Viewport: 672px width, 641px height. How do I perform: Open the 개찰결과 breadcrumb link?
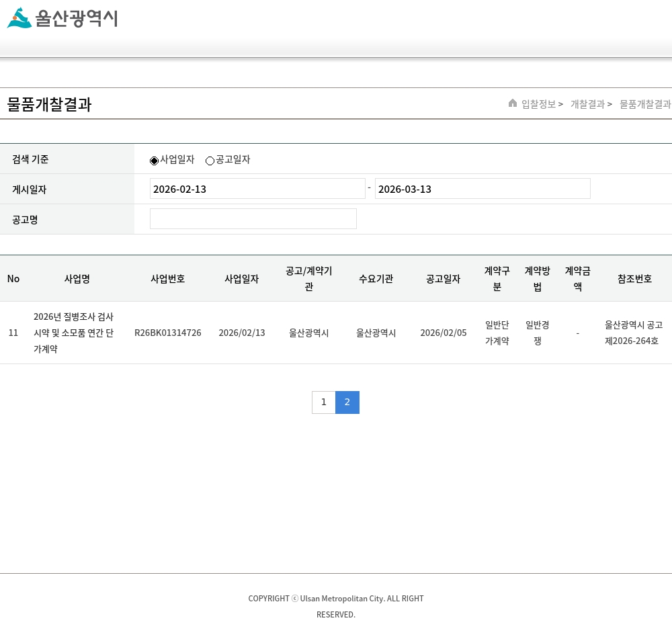587,104
